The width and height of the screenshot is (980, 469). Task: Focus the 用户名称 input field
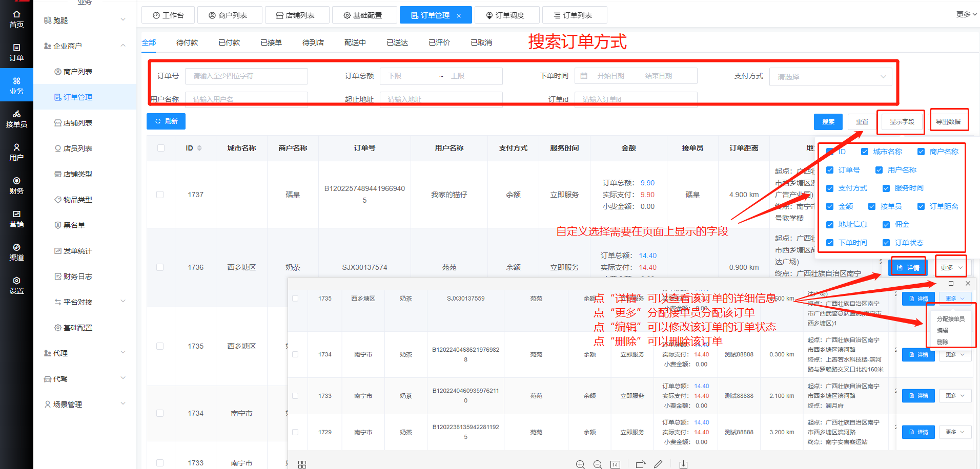[246, 99]
